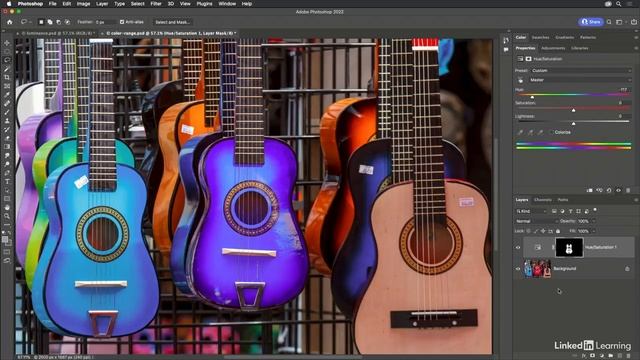
Task: Select the Frame tool
Action: point(7,86)
